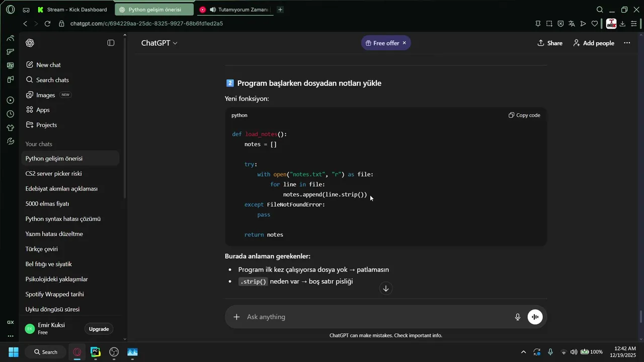Click the pin icon in address bar
The height and width of the screenshot is (362, 644).
pos(538,24)
